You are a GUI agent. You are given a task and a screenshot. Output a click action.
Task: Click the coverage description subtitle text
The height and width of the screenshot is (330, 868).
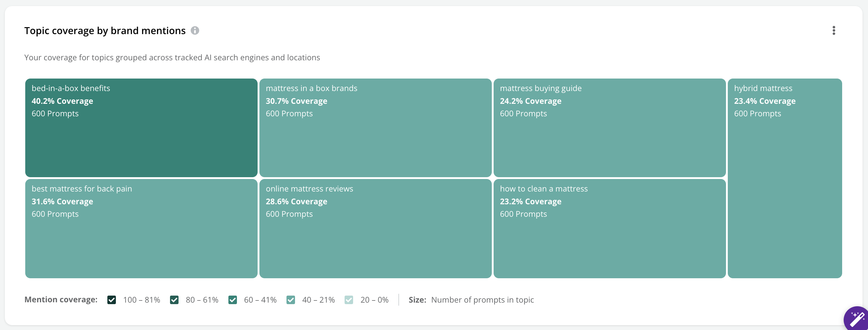pos(172,57)
